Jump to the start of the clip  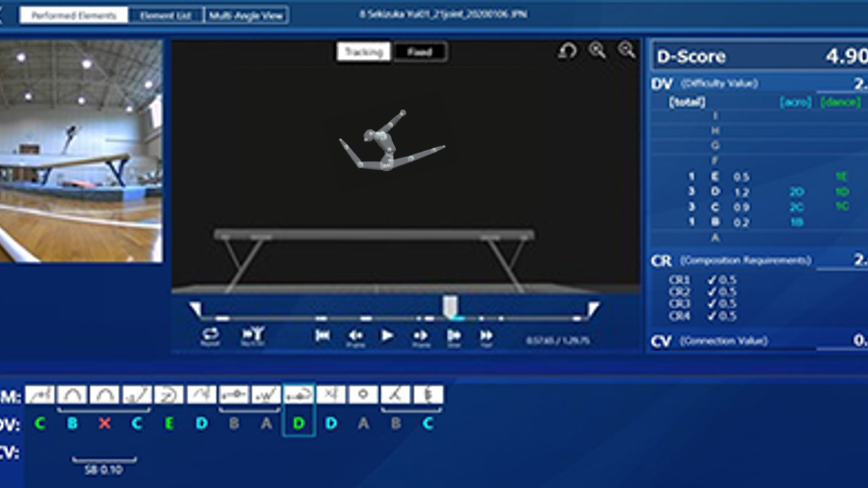click(322, 335)
